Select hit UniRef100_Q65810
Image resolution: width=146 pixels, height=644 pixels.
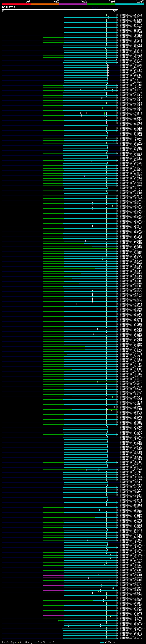coord(131,507)
